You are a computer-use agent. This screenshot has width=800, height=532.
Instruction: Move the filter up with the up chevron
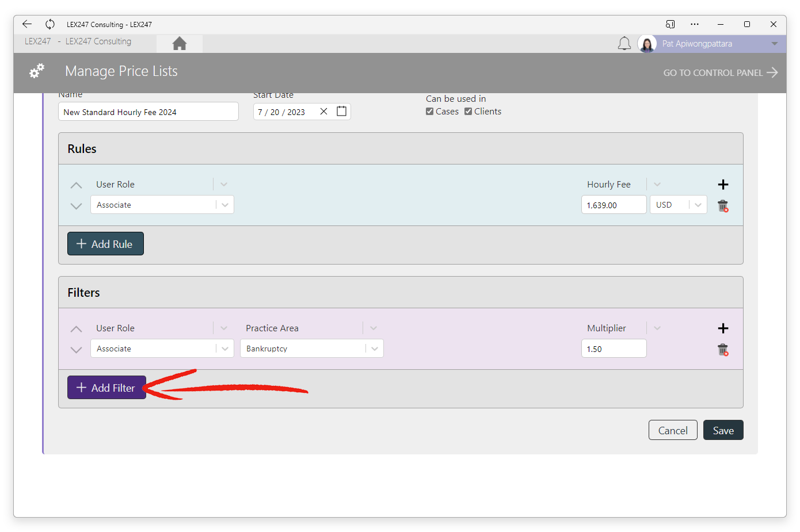coord(76,329)
